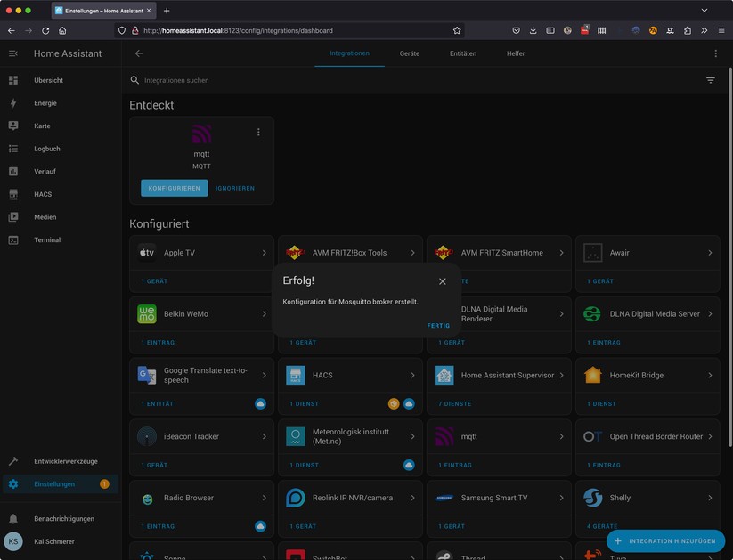Click the bookmark star in the address bar
This screenshot has height=560, width=733.
click(457, 29)
